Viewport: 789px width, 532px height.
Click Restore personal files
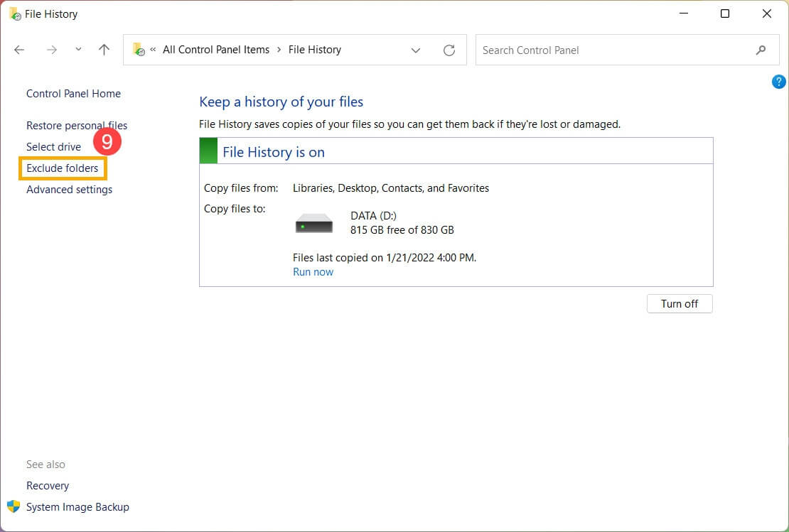[76, 126]
